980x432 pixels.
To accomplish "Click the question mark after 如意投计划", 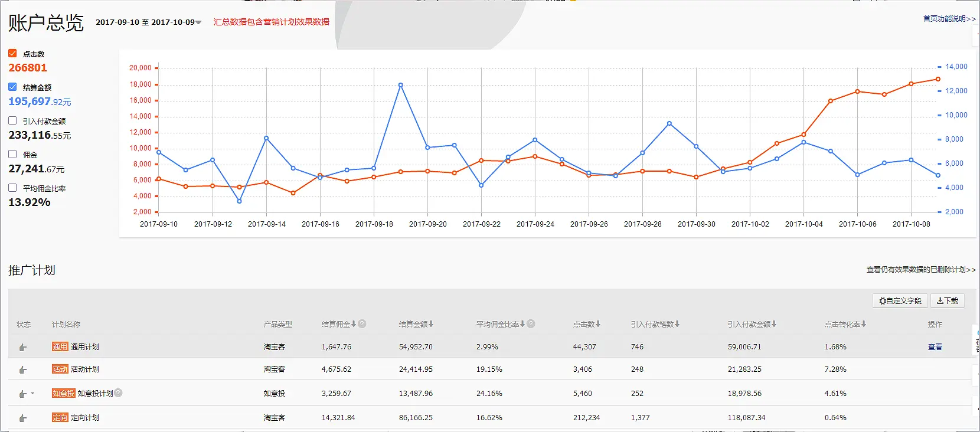I will coord(118,393).
